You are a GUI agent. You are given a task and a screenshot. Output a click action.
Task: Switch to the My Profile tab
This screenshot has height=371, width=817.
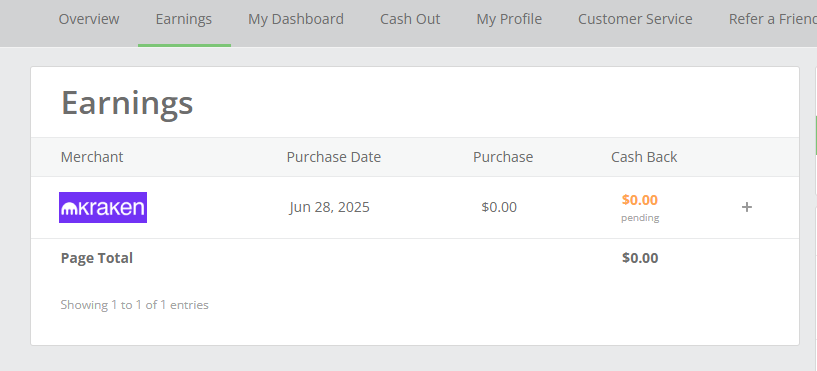tap(509, 19)
